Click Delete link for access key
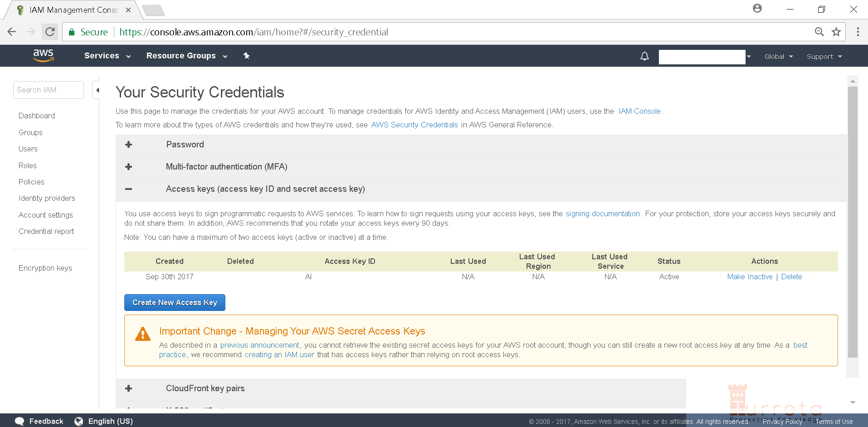This screenshot has width=868, height=427. click(x=791, y=277)
